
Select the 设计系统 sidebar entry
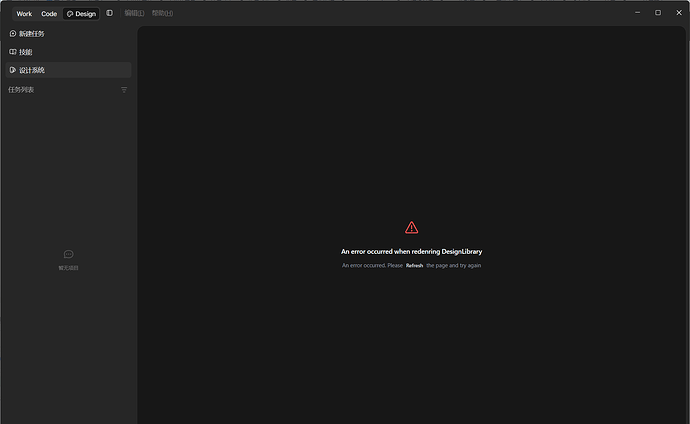(68, 70)
